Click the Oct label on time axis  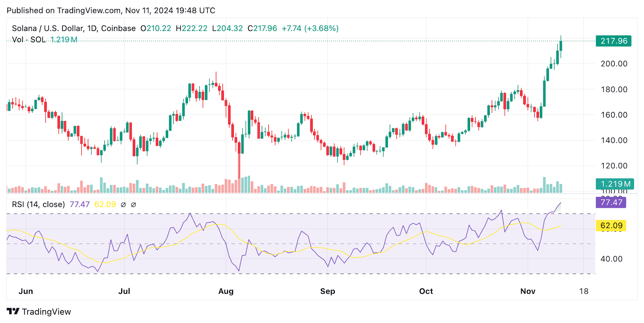point(426,291)
